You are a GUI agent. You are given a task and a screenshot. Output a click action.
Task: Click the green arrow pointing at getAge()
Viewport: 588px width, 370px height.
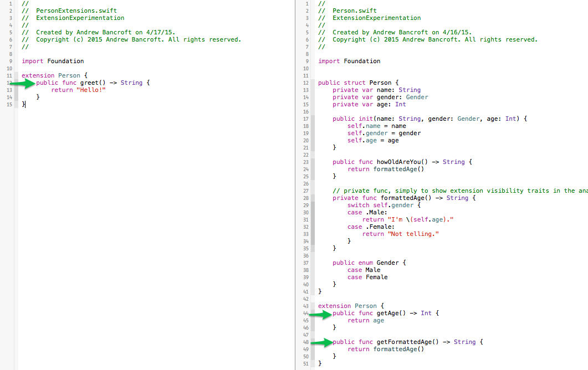click(320, 314)
